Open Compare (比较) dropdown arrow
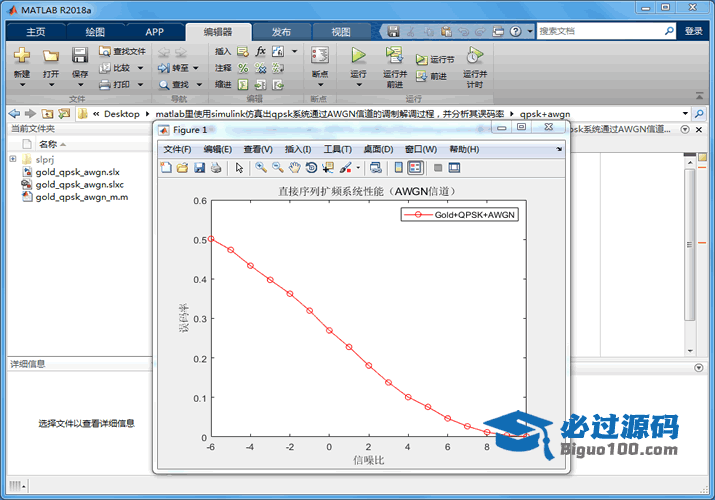 [140, 68]
